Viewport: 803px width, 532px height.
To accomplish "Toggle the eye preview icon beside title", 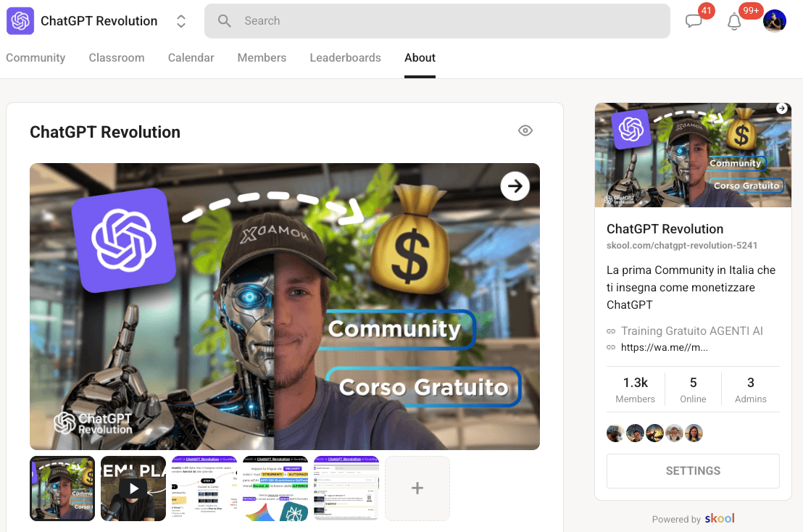I will [x=525, y=130].
